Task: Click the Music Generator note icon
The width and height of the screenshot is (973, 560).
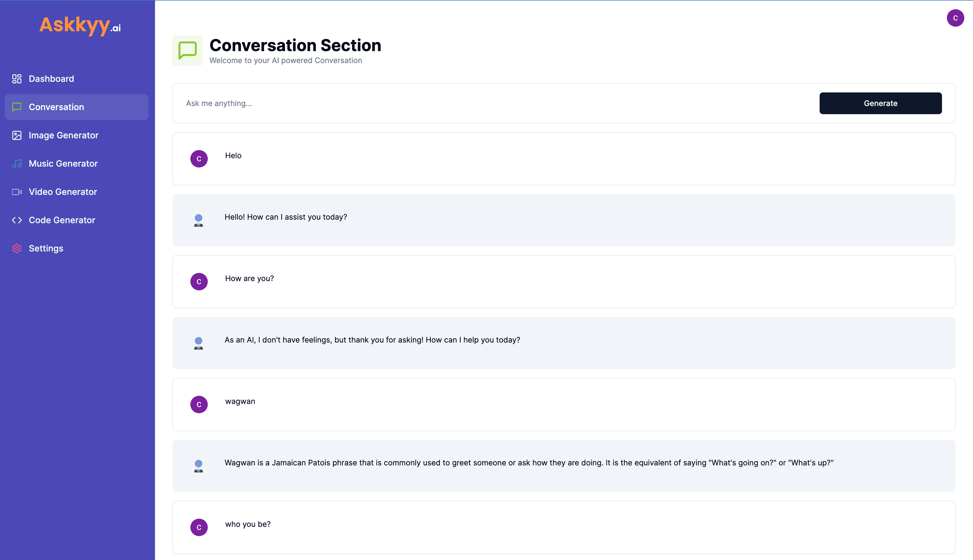Action: pyautogui.click(x=17, y=163)
